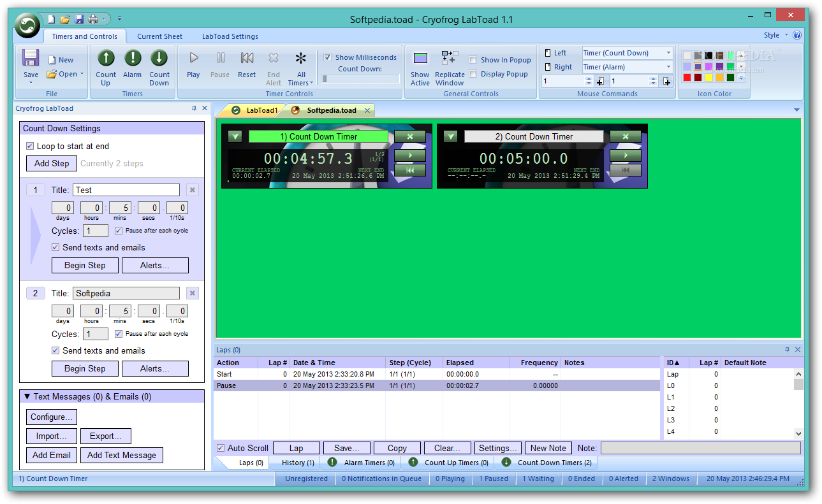Click the large Save ribbon icon

pyautogui.click(x=31, y=59)
